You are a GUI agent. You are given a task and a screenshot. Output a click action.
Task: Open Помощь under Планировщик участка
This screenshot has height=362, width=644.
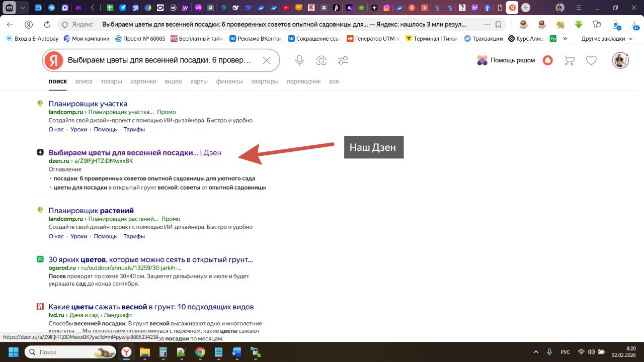coord(105,129)
